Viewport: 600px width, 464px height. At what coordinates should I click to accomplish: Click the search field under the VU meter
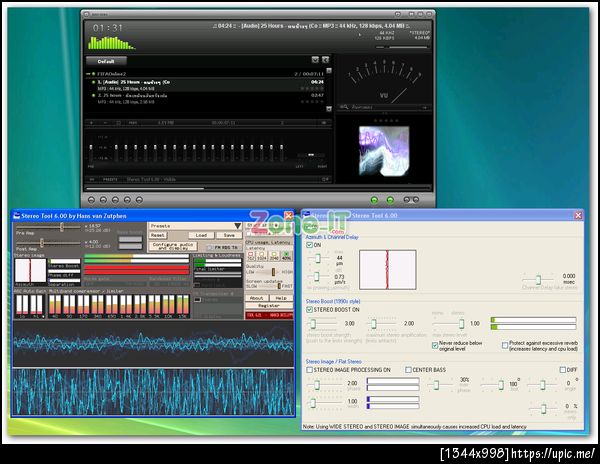[386, 107]
